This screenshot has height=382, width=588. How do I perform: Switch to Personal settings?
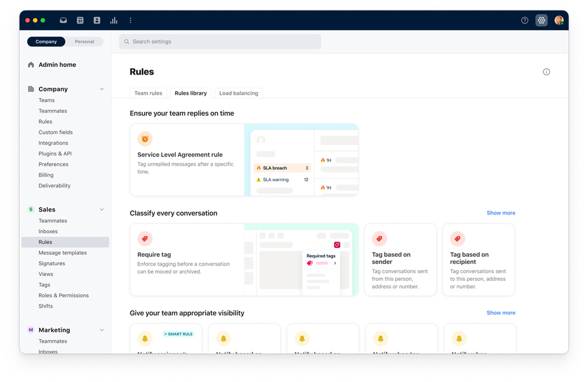pos(84,42)
